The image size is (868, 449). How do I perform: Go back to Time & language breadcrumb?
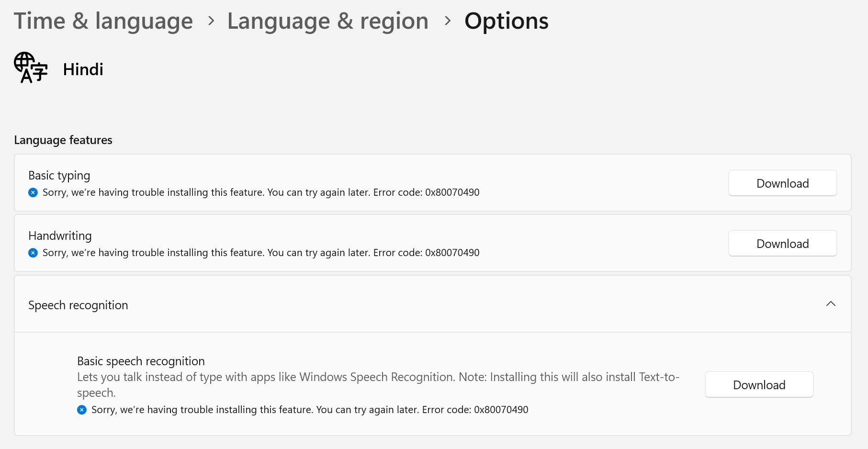coord(103,21)
